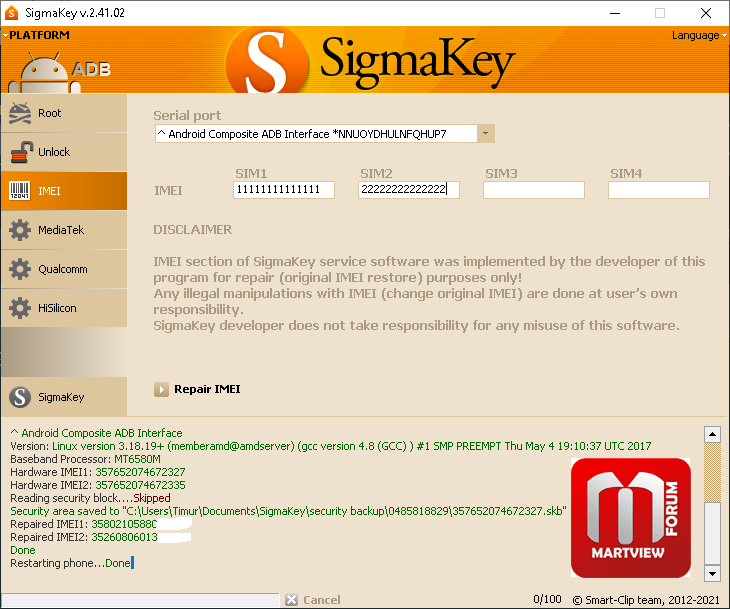The width and height of the screenshot is (730, 609).
Task: Click the HiSilicon gear icon
Action: (20, 308)
